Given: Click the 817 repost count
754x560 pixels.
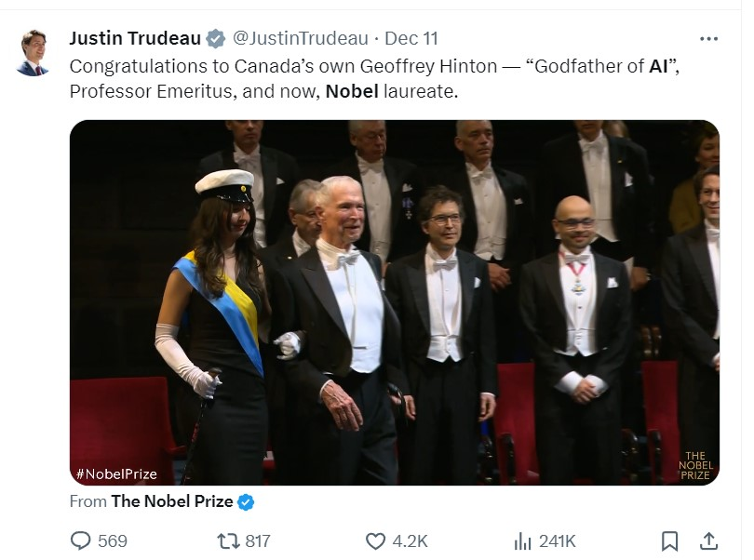Looking at the screenshot, I should (258, 541).
